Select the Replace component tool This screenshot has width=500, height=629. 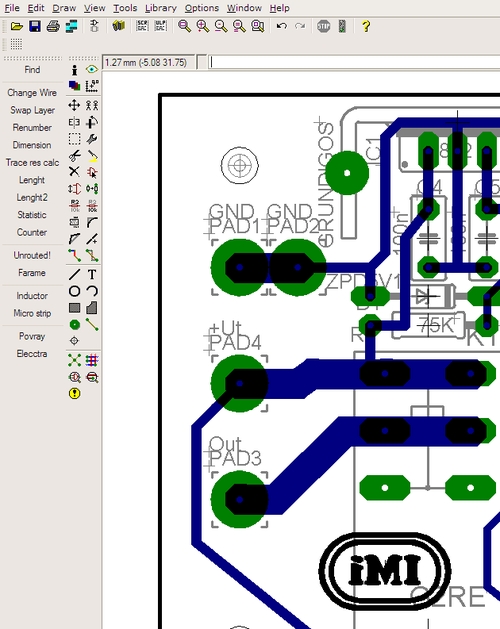coord(92,189)
